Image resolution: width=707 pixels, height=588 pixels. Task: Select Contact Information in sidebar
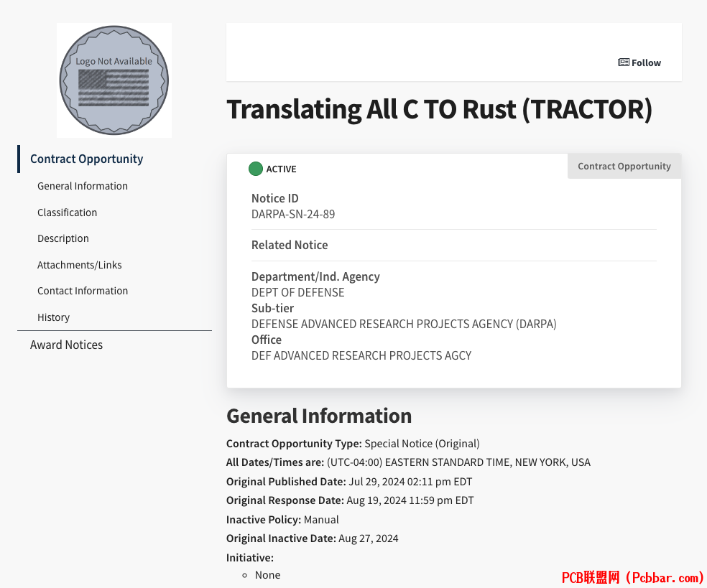[x=83, y=291]
